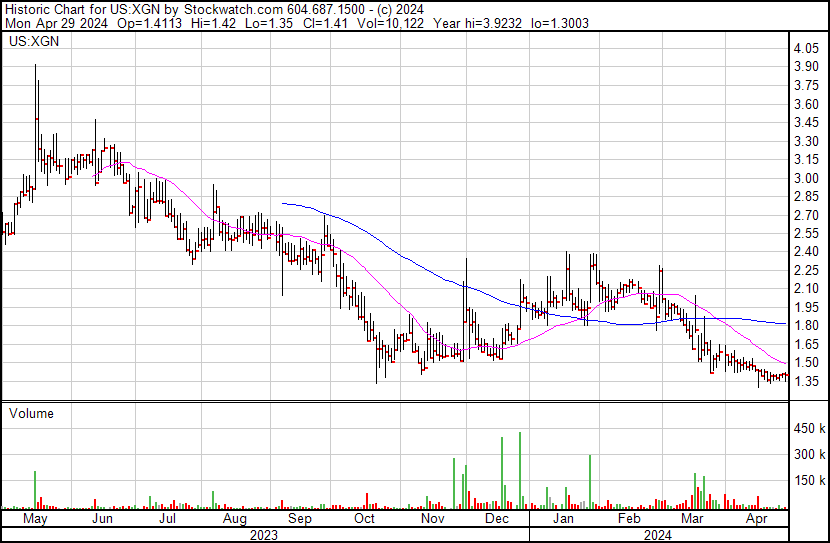The image size is (830, 543).
Task: Click the 3.00 price axis label
Action: click(x=806, y=178)
